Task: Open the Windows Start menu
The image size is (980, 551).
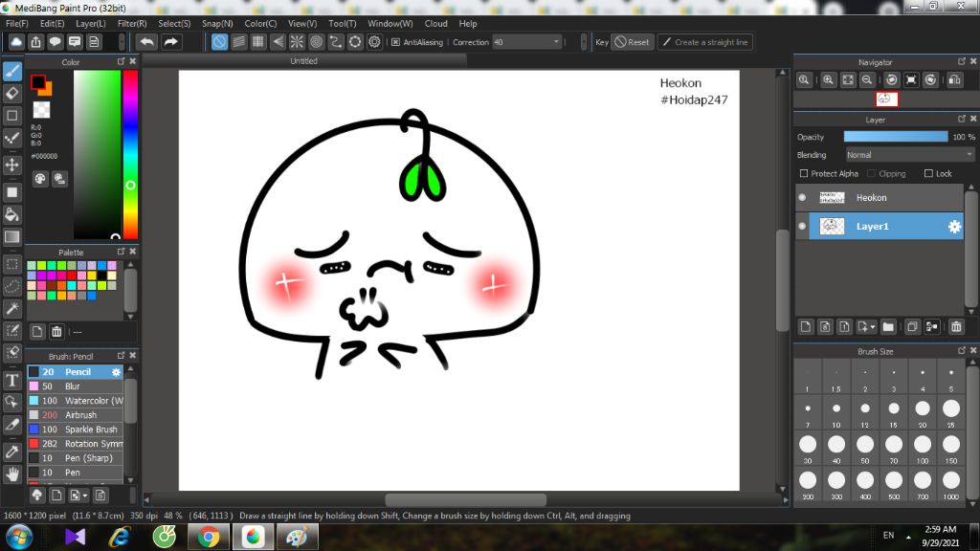Action: click(x=19, y=537)
